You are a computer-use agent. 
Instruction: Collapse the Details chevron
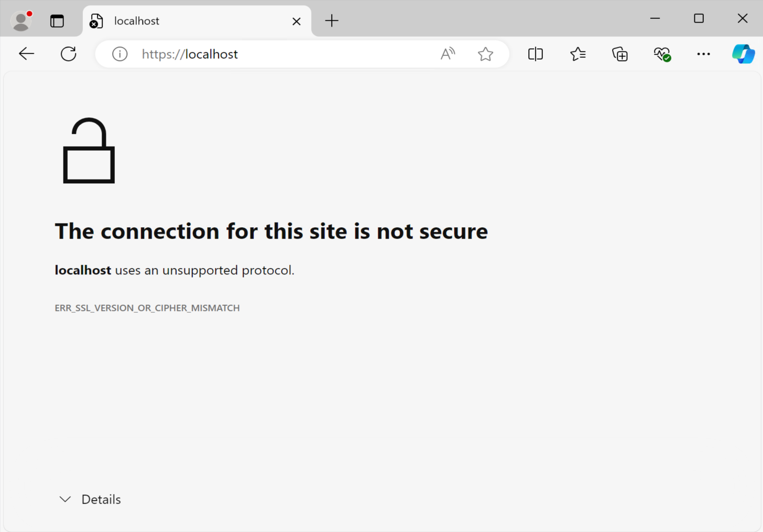coord(64,499)
